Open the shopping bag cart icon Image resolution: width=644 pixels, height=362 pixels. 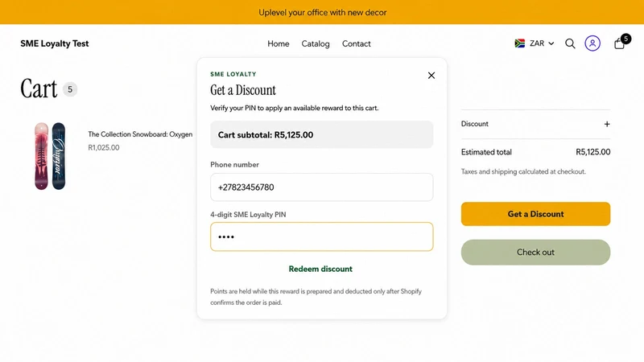(620, 43)
